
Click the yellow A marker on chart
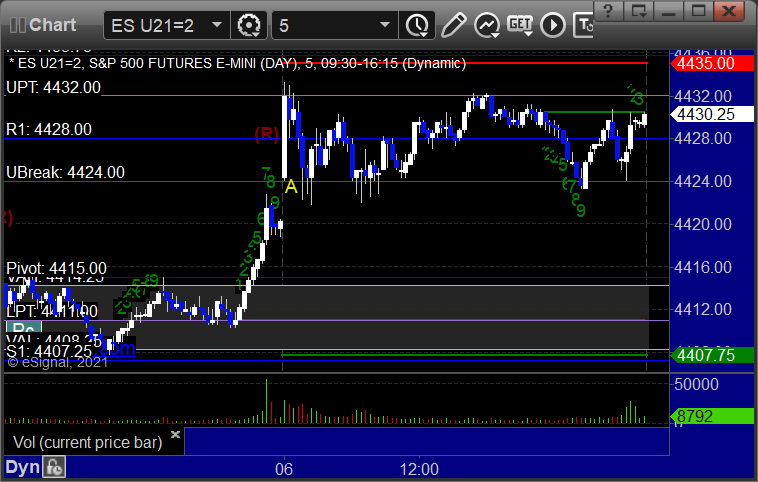pos(291,187)
